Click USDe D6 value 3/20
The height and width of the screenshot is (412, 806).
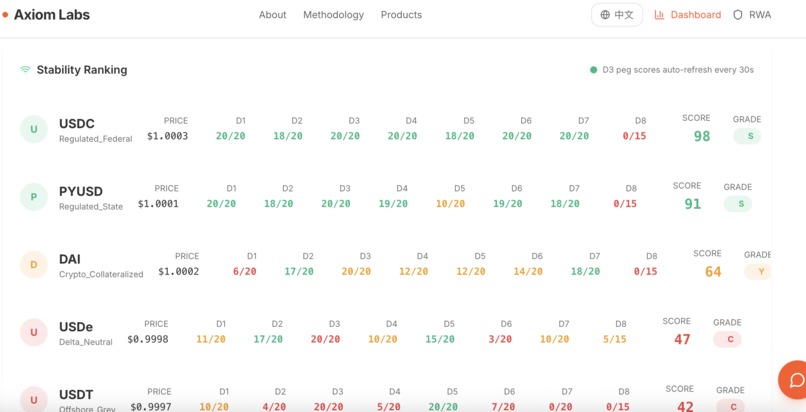click(500, 340)
